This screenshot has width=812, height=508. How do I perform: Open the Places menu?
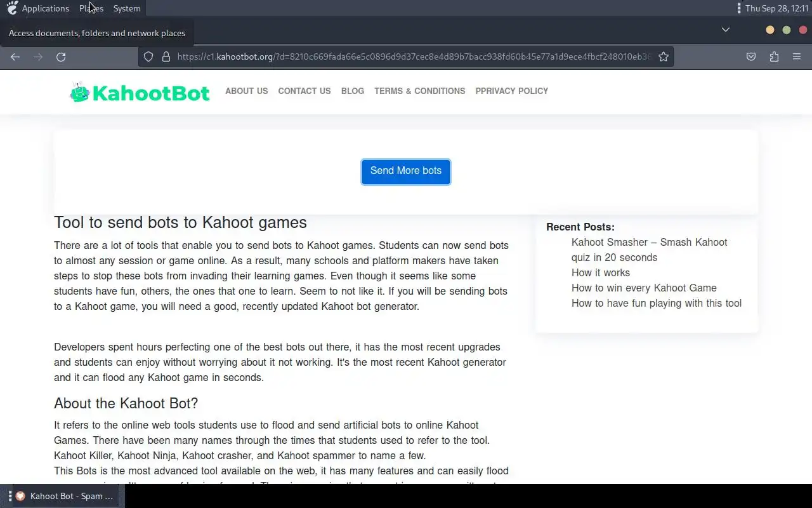click(91, 8)
